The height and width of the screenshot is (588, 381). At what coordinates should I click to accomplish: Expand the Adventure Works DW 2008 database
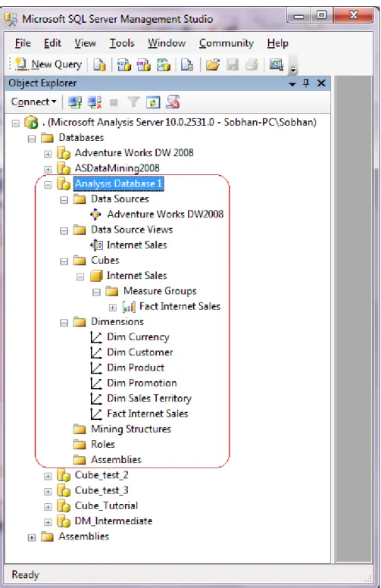(x=48, y=154)
